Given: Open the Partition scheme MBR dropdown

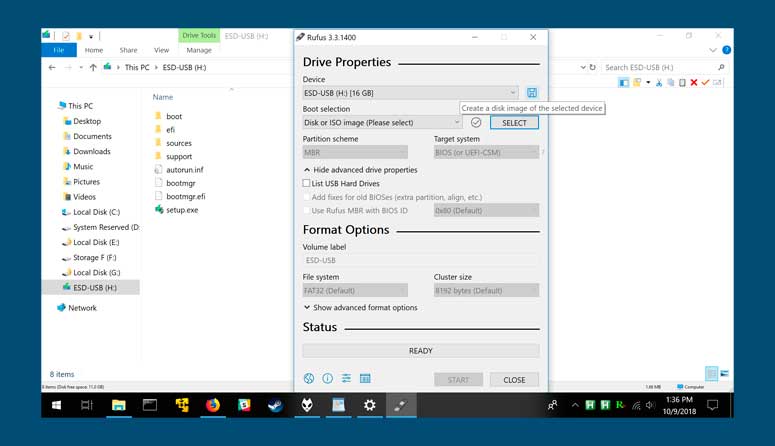Looking at the screenshot, I should [x=355, y=152].
